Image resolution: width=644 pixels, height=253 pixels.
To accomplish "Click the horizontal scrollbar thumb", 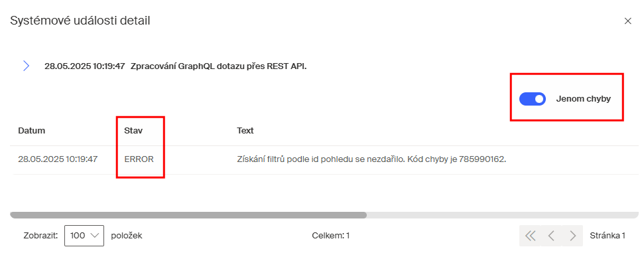I will click(x=188, y=214).
